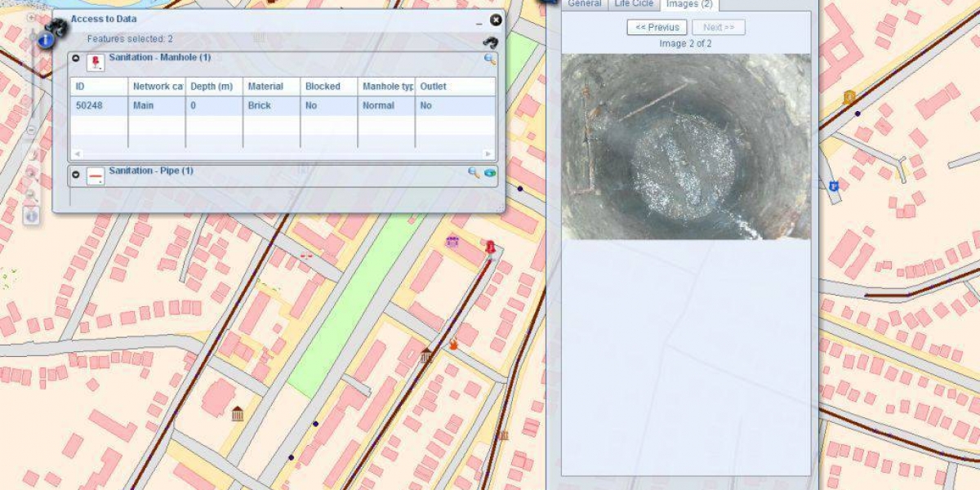Select the Material column header
This screenshot has width=980, height=490.
coord(271,87)
